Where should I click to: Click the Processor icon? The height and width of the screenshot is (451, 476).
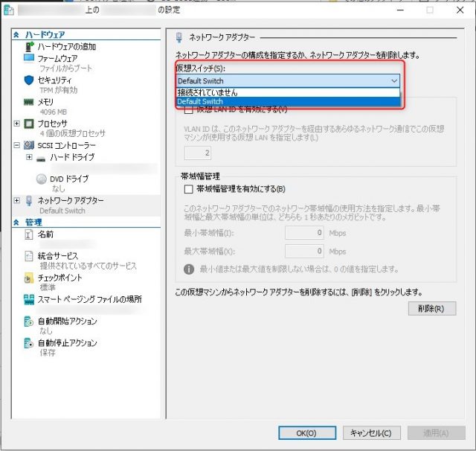click(x=29, y=124)
